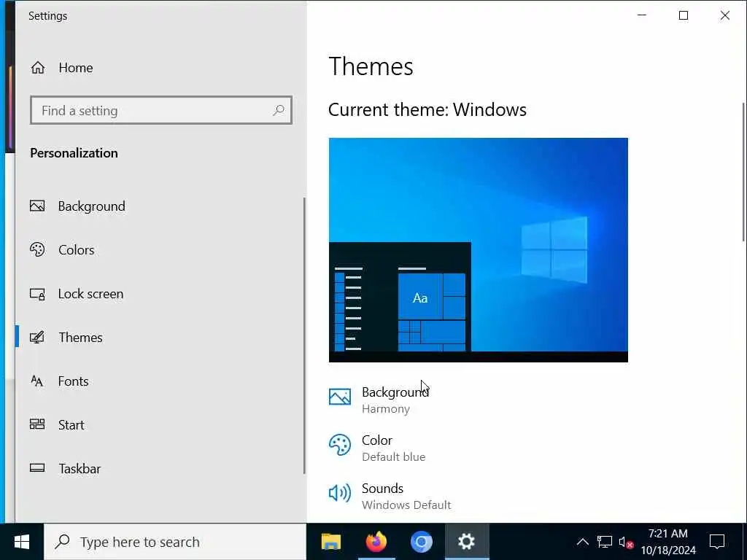Open theme Background option showing Harmony
This screenshot has height=560, width=747.
[x=379, y=400]
